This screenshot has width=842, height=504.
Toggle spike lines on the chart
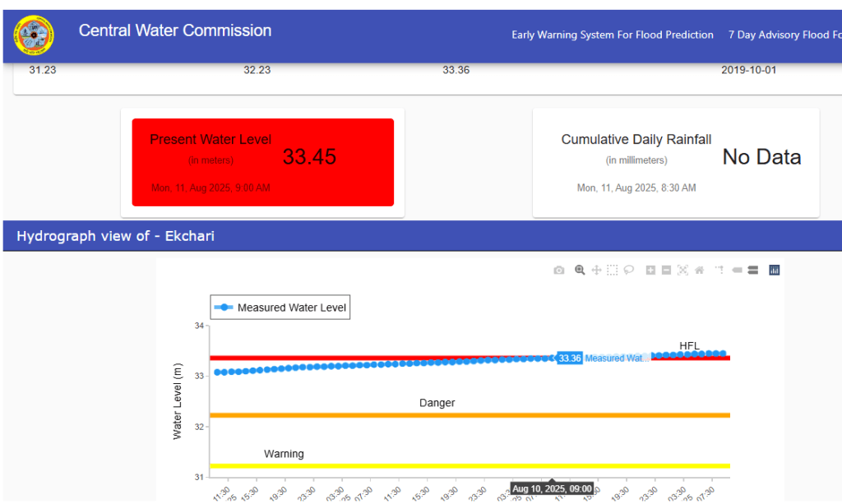pyautogui.click(x=719, y=270)
